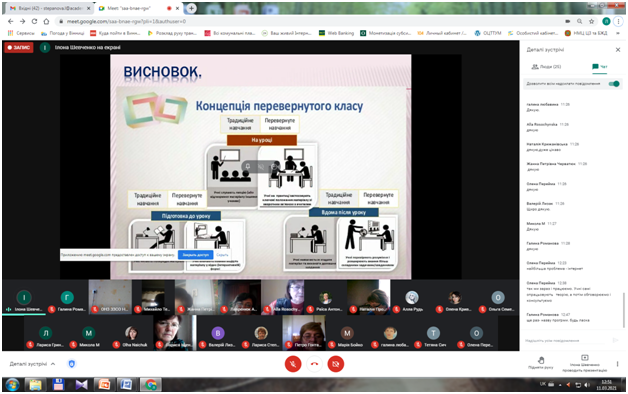628x394 pixels.
Task: Reload the Meet page
Action: (x=34, y=21)
